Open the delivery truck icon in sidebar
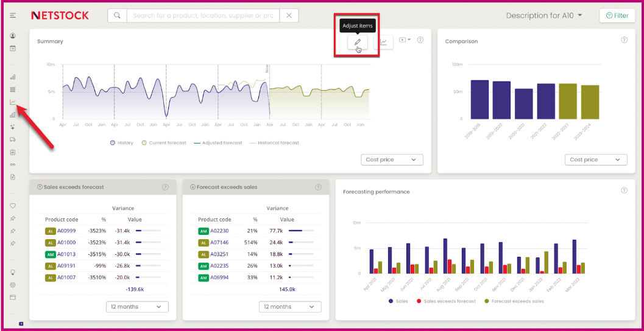The width and height of the screenshot is (644, 331). point(13,139)
